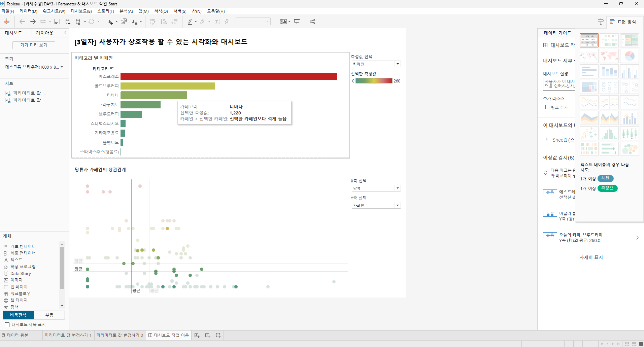Open the 데이터(D) menu
The width and height of the screenshot is (644, 347).
coord(28,11)
